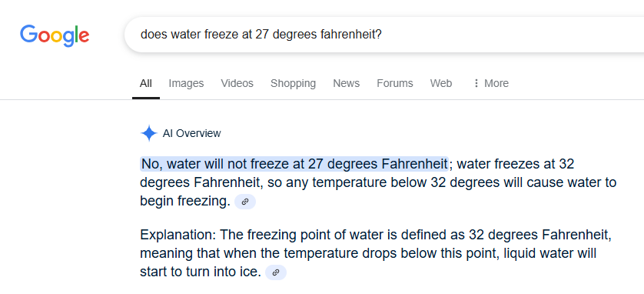Switch to the Videos tab
Viewport: 644px width, 294px height.
tap(237, 83)
